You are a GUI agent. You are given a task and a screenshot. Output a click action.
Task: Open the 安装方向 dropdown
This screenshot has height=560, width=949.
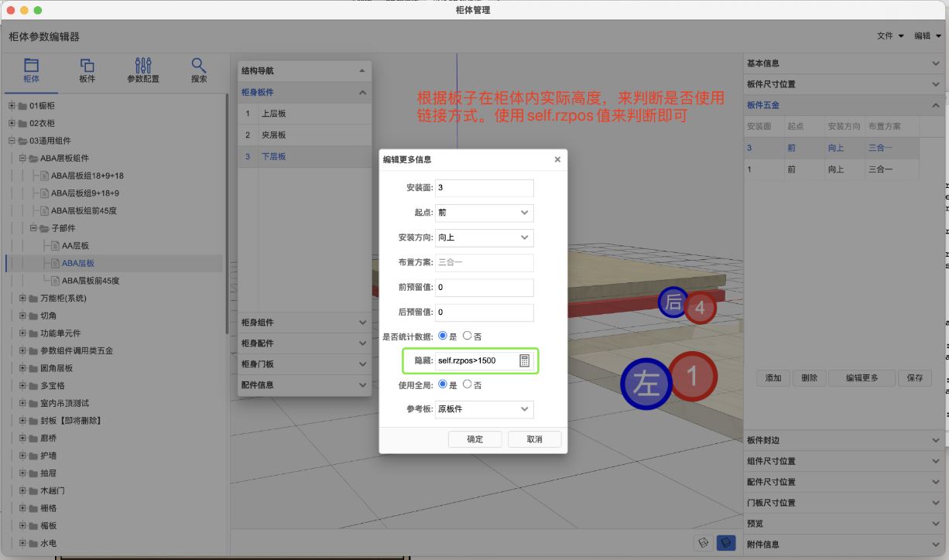click(485, 237)
